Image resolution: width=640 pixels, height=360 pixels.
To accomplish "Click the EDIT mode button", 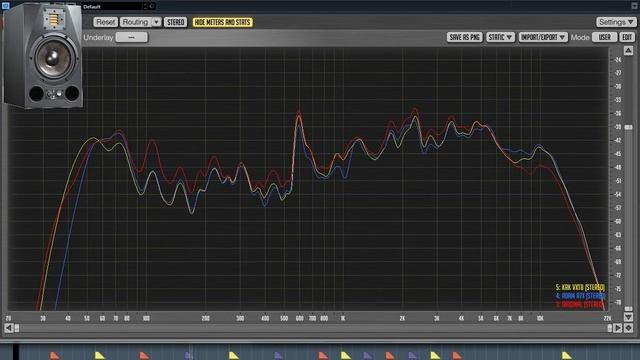I will click(627, 37).
